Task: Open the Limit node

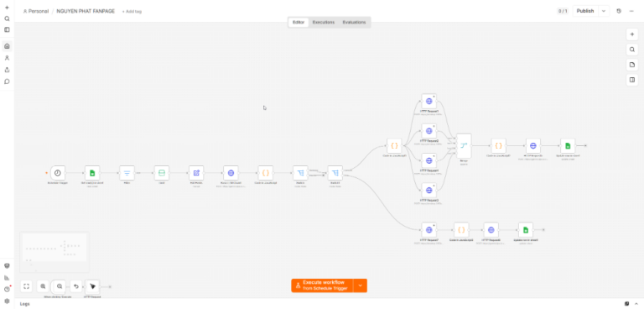Action: click(x=162, y=173)
